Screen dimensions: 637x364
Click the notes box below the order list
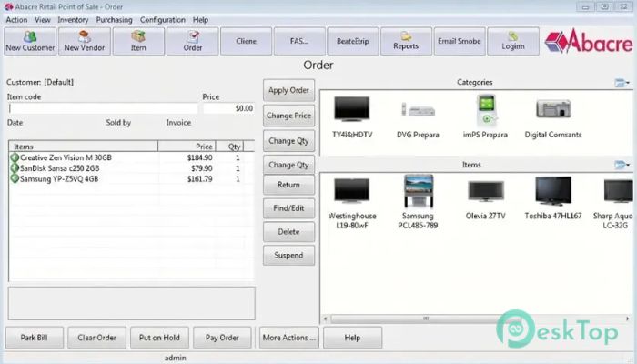coord(132,303)
